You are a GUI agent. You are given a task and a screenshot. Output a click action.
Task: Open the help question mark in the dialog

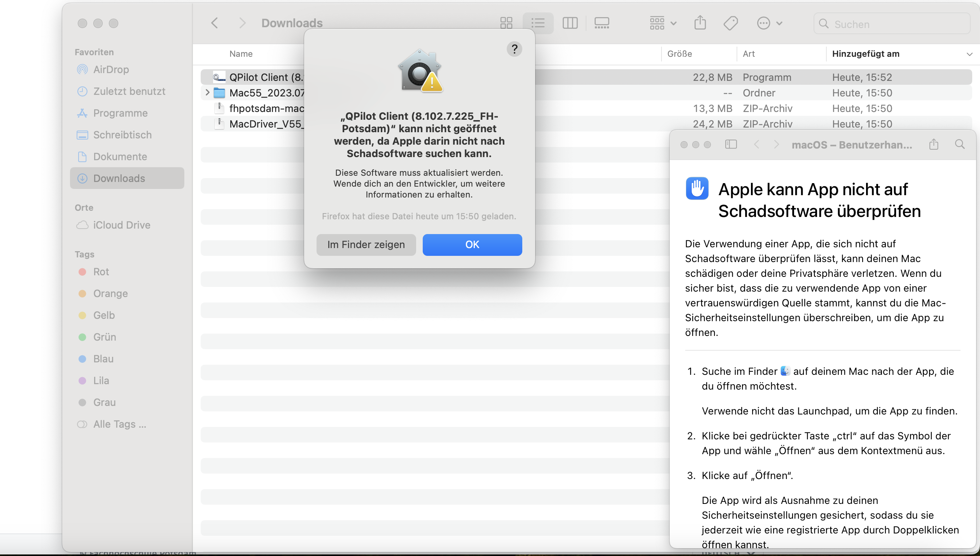coord(514,49)
